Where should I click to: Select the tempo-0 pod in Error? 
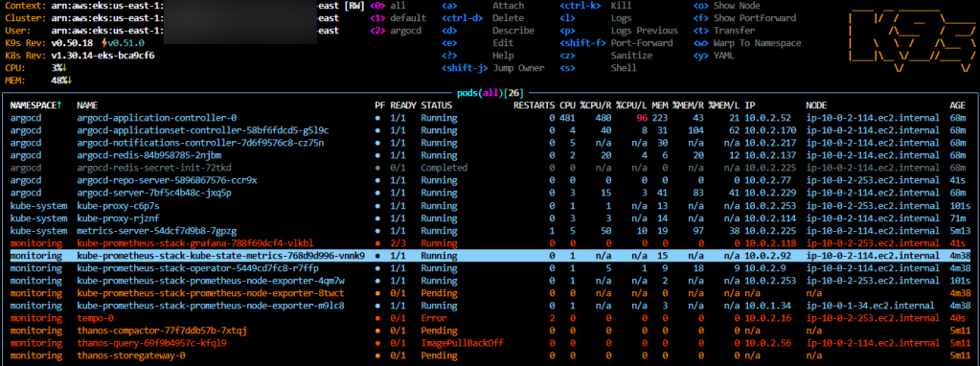pos(490,318)
